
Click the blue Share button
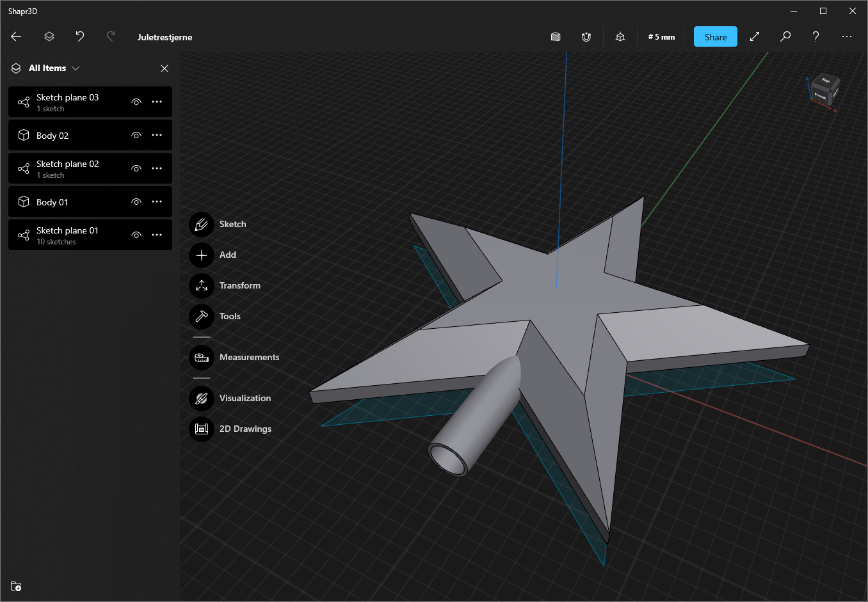pos(716,36)
